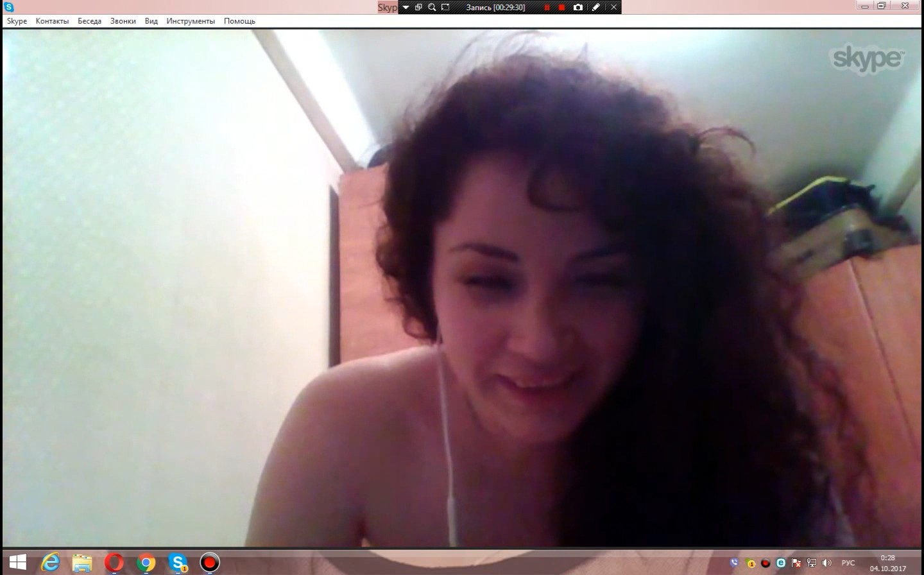Open Action Center flag icon
Screen dimensions: 924x575
(796, 563)
